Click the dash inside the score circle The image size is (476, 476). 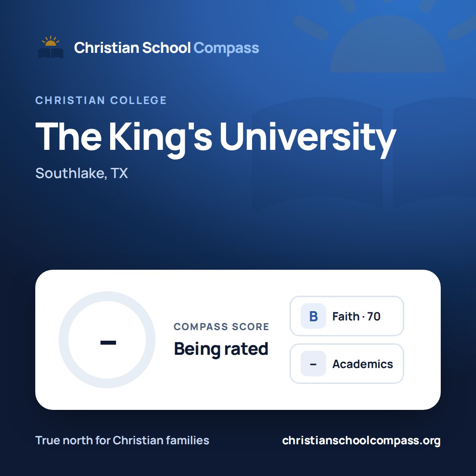click(108, 343)
